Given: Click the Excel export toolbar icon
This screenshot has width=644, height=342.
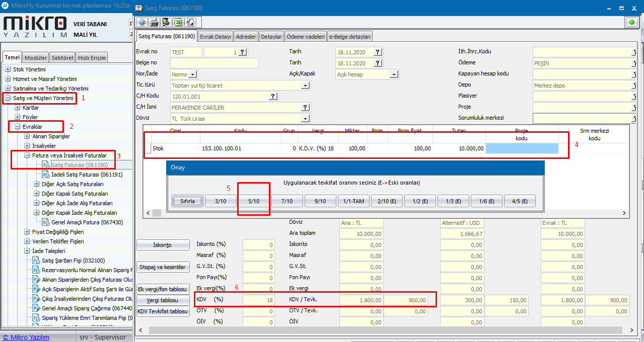Looking at the screenshot, I should 178,22.
